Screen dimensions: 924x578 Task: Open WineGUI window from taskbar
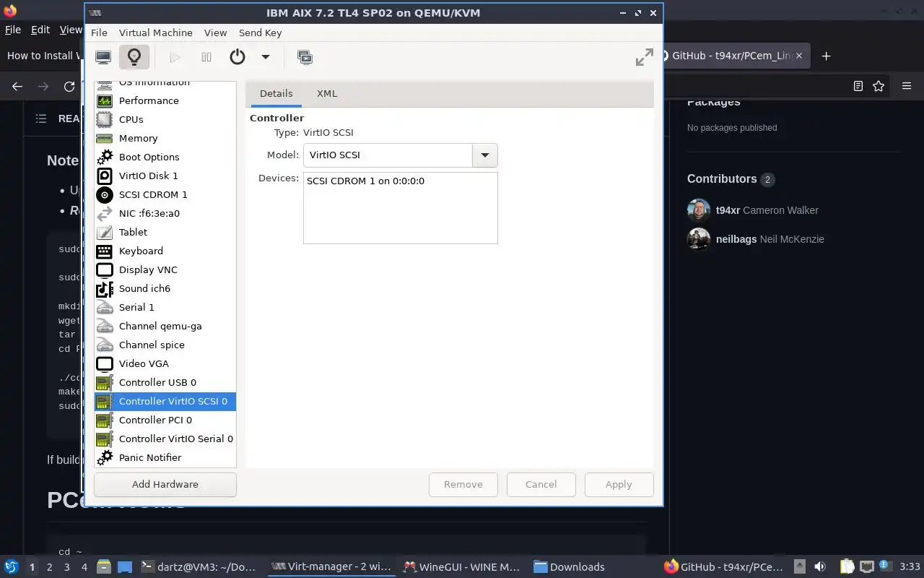tap(461, 567)
